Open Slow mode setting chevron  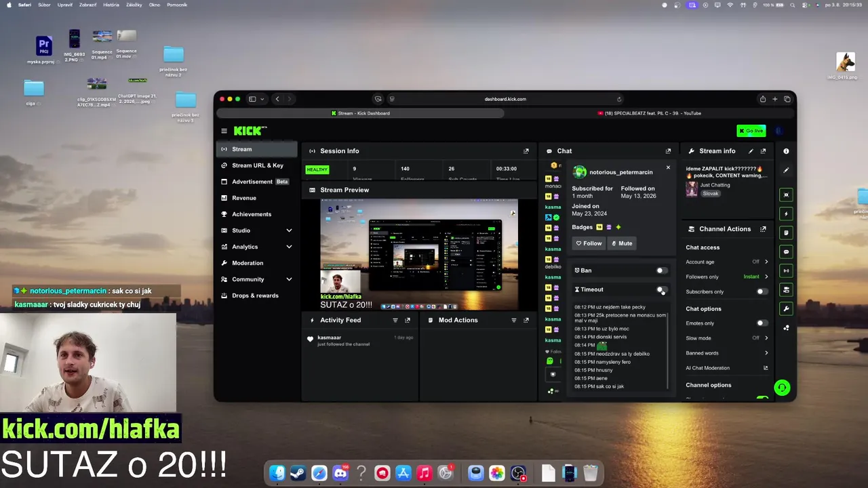pyautogui.click(x=766, y=338)
